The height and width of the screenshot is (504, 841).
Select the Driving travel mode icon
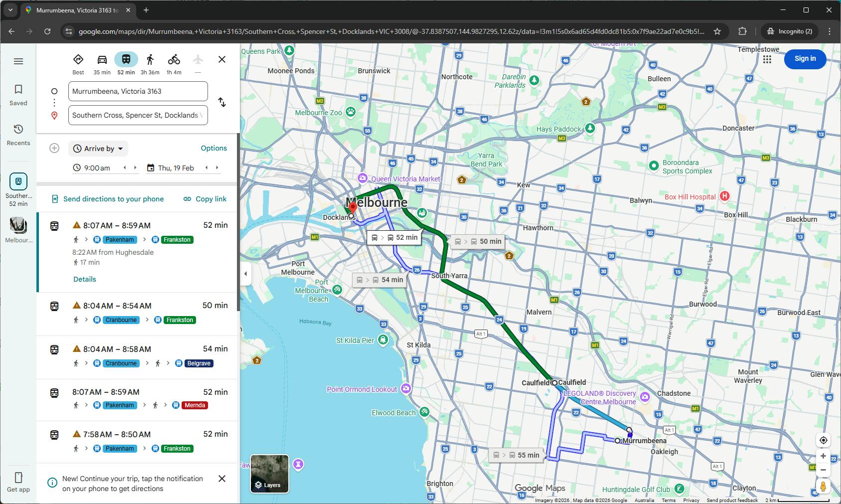[x=102, y=60]
